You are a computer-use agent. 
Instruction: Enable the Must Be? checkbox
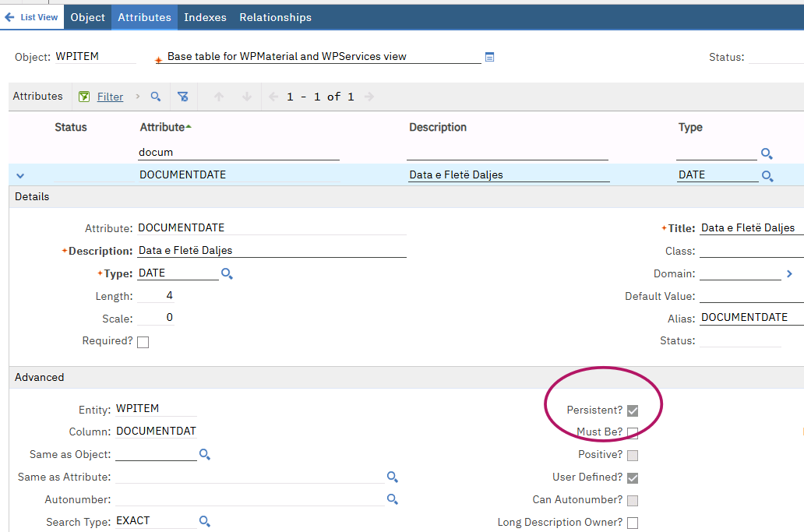633,433
